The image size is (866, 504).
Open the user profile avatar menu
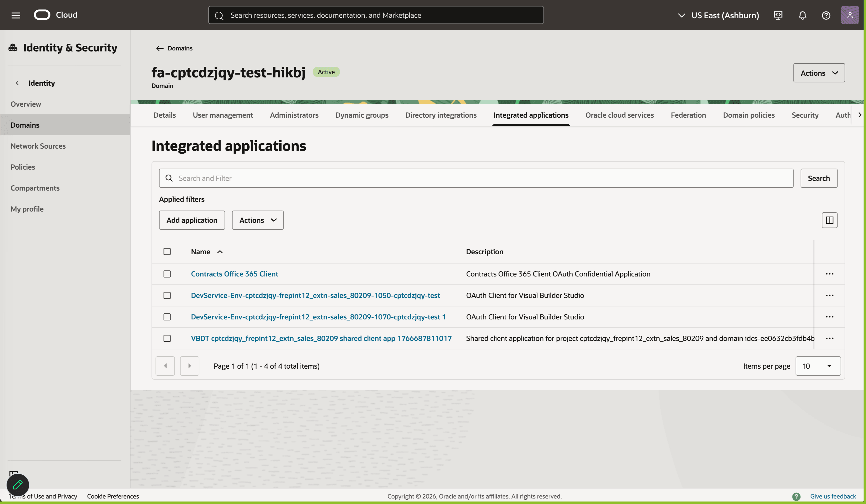(x=850, y=15)
